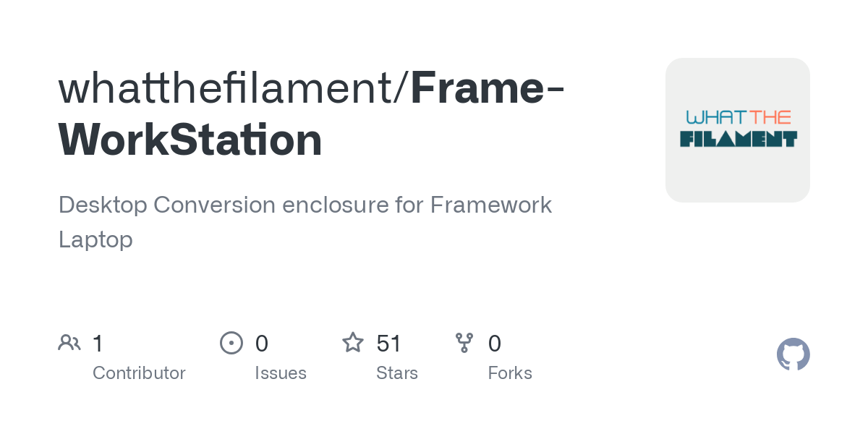
Task: Select the "whatthefilament/" owner name
Action: 234,88
